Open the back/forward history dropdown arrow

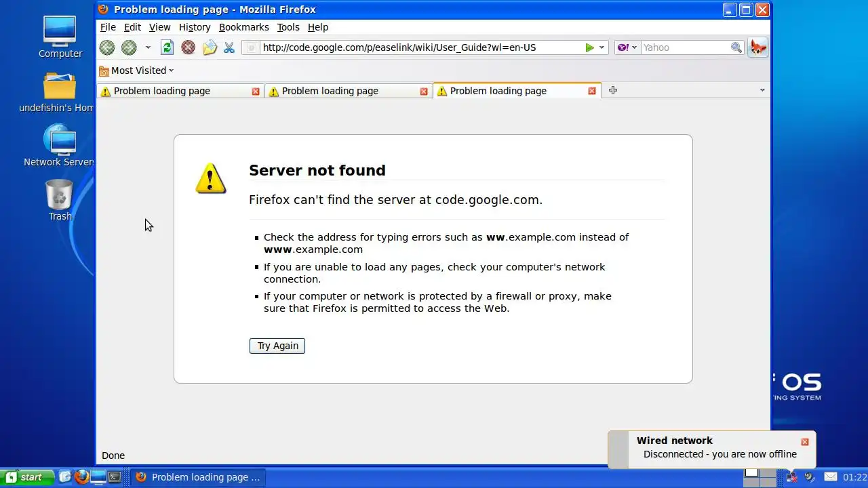click(148, 47)
